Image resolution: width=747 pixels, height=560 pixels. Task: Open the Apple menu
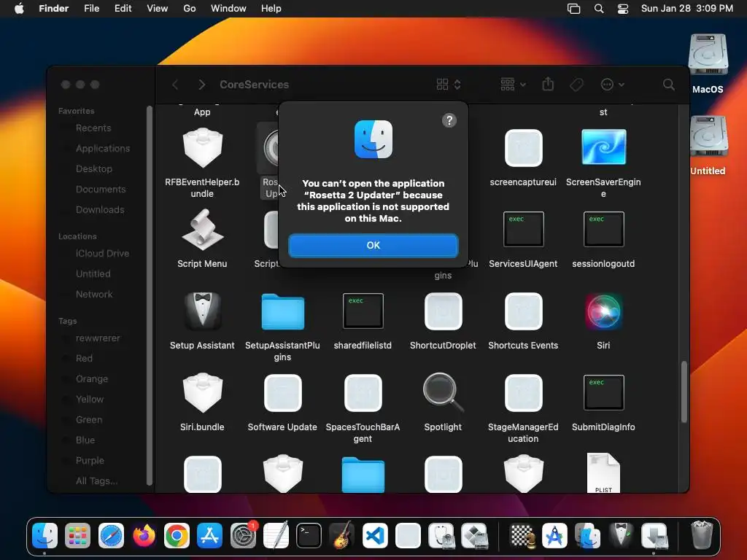19,9
